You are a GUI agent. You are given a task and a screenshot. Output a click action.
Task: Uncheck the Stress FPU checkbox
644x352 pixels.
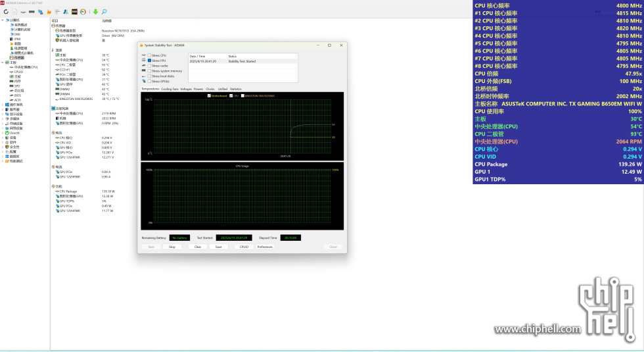[x=150, y=61]
